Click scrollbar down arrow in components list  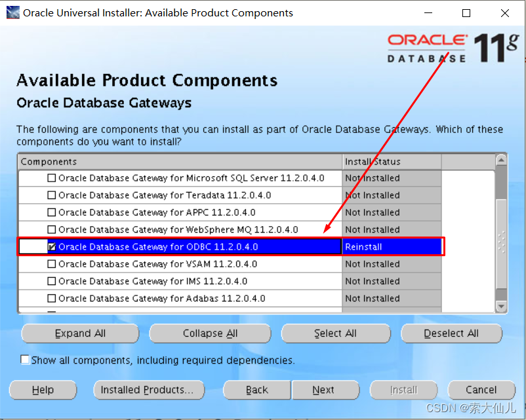[x=501, y=306]
